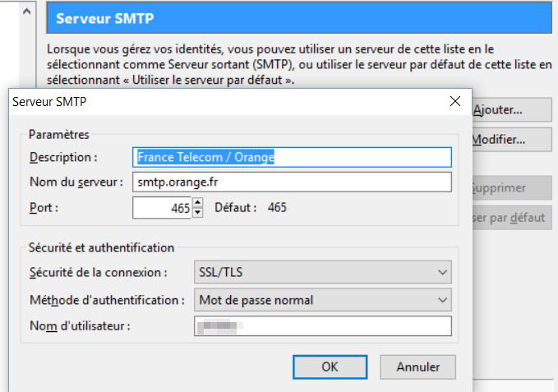Screen dimensions: 558x392
Task: Click the 'Description :' label
Action: (63, 157)
